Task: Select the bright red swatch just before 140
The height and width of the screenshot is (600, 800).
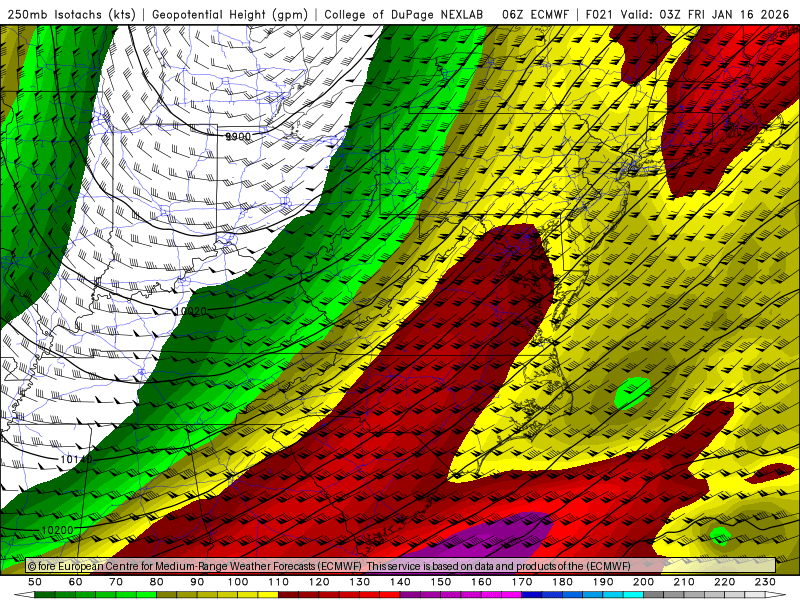Action: pyautogui.click(x=390, y=595)
